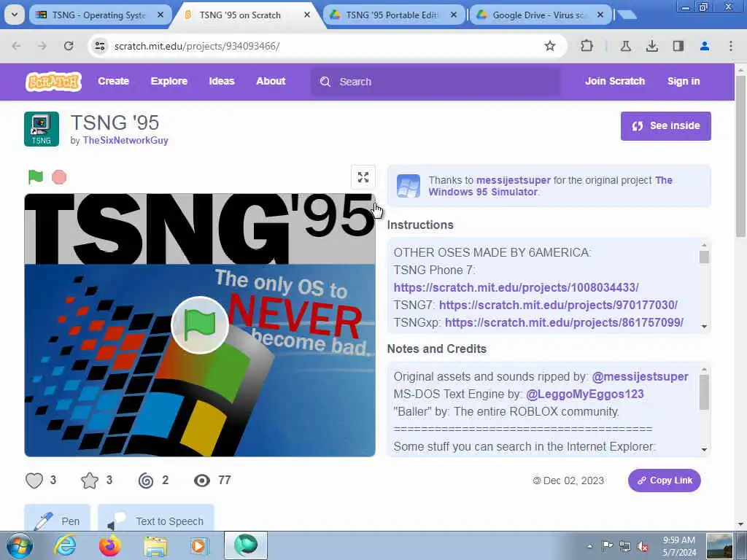Open the About page
Viewport: 747px width, 560px height.
pos(271,82)
